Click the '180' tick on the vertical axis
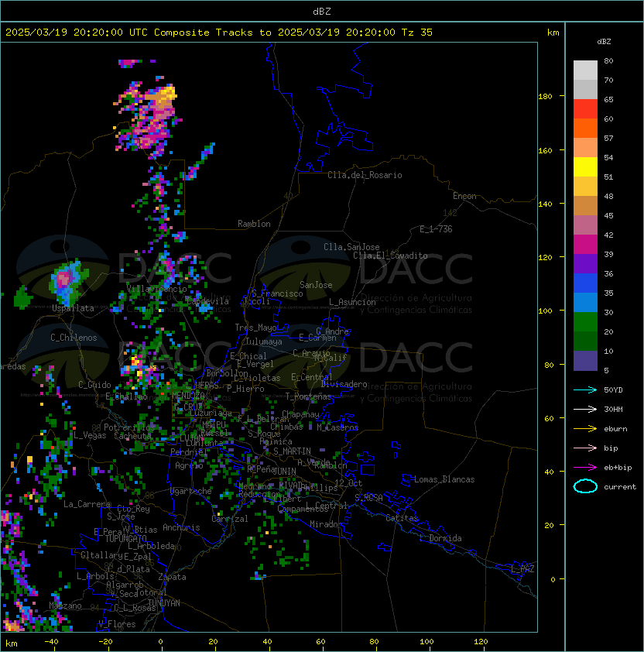The height and width of the screenshot is (652, 644). pos(545,97)
